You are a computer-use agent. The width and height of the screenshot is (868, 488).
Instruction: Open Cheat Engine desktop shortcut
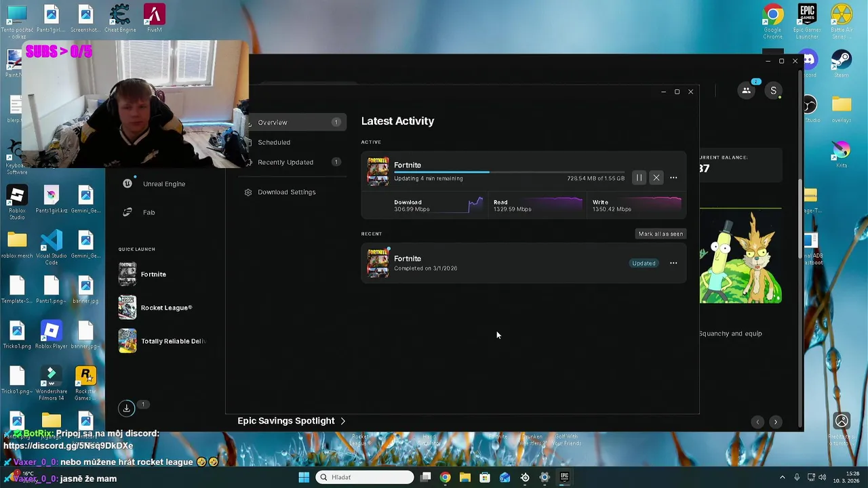click(x=120, y=18)
